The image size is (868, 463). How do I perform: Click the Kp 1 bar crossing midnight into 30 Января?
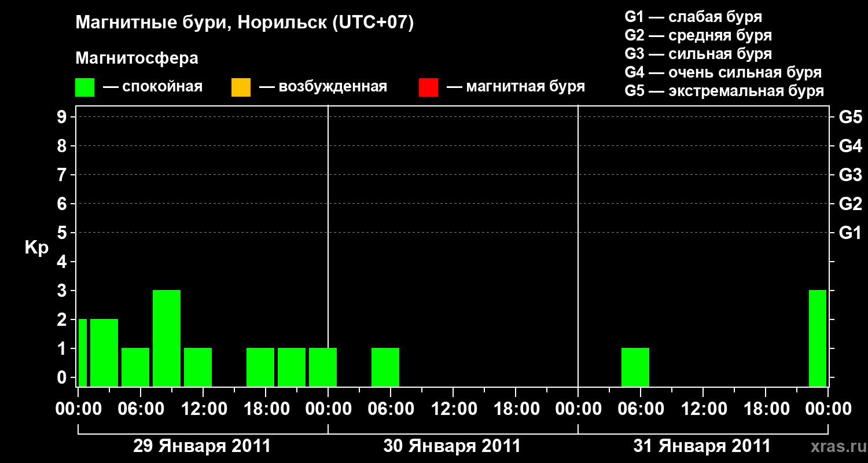tap(323, 367)
